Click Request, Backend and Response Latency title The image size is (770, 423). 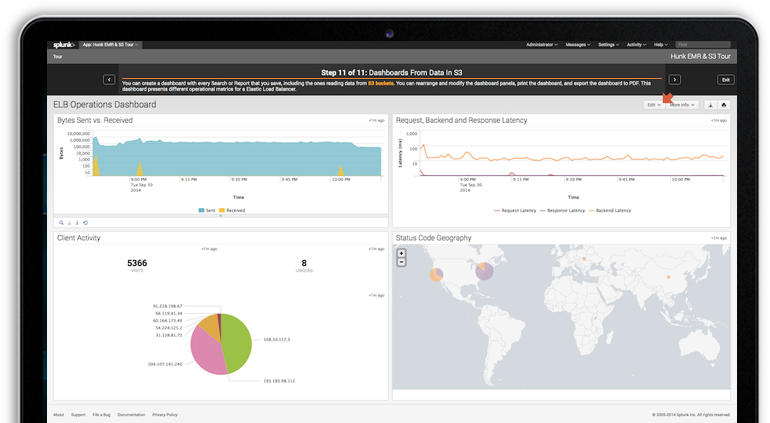pos(461,120)
